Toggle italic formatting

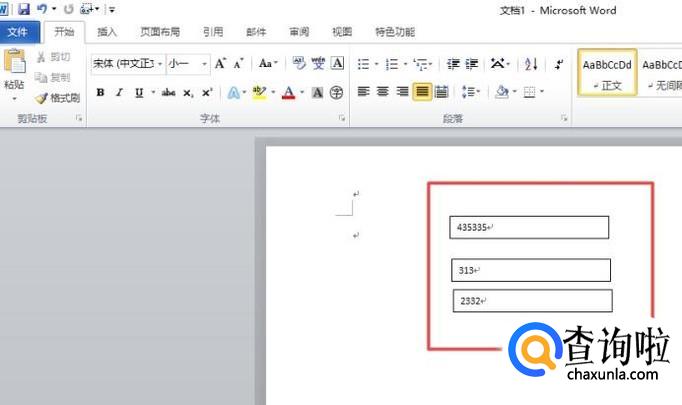119,92
